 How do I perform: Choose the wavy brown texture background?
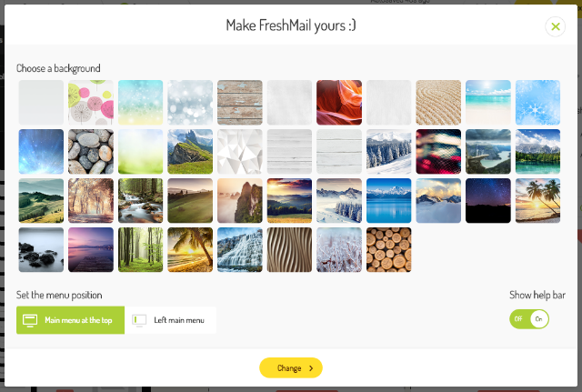289,250
